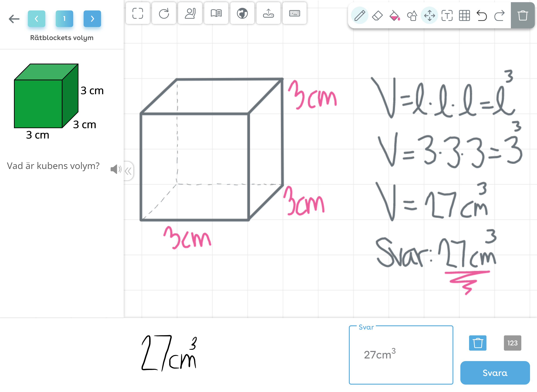
Task: Redo the undone stroke
Action: point(500,15)
